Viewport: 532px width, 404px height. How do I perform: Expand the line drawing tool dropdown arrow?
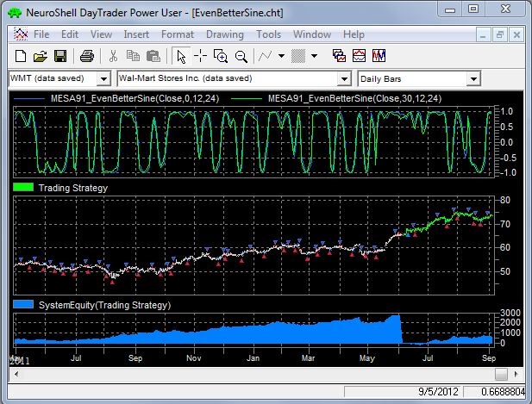[x=283, y=56]
